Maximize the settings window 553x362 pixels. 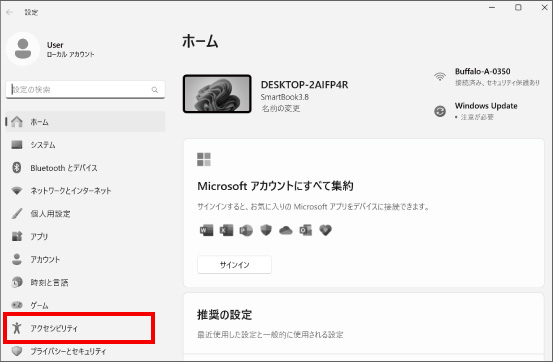[x=518, y=7]
